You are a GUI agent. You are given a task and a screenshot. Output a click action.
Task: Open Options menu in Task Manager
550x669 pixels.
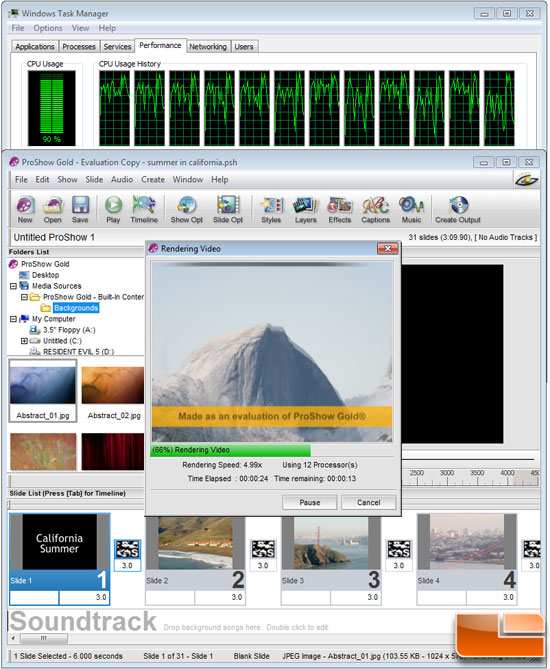coord(48,28)
